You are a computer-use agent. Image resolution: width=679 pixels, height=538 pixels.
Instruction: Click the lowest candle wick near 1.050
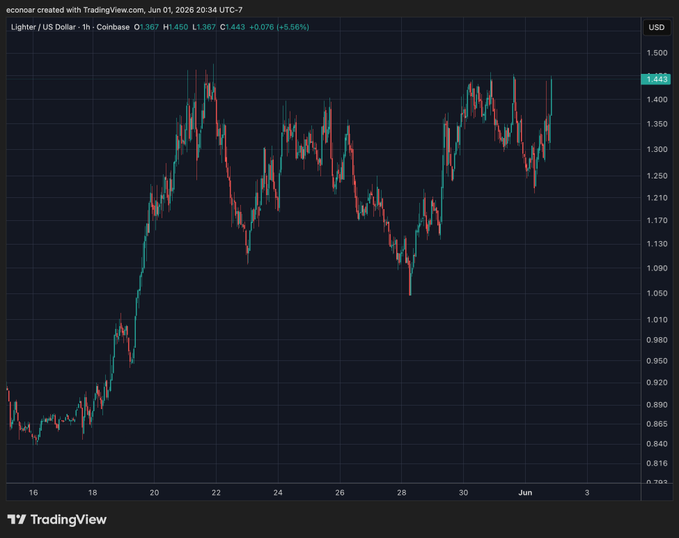coord(410,279)
